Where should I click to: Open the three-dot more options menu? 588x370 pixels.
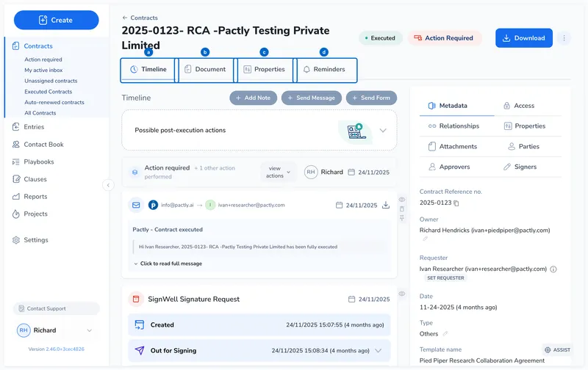564,38
